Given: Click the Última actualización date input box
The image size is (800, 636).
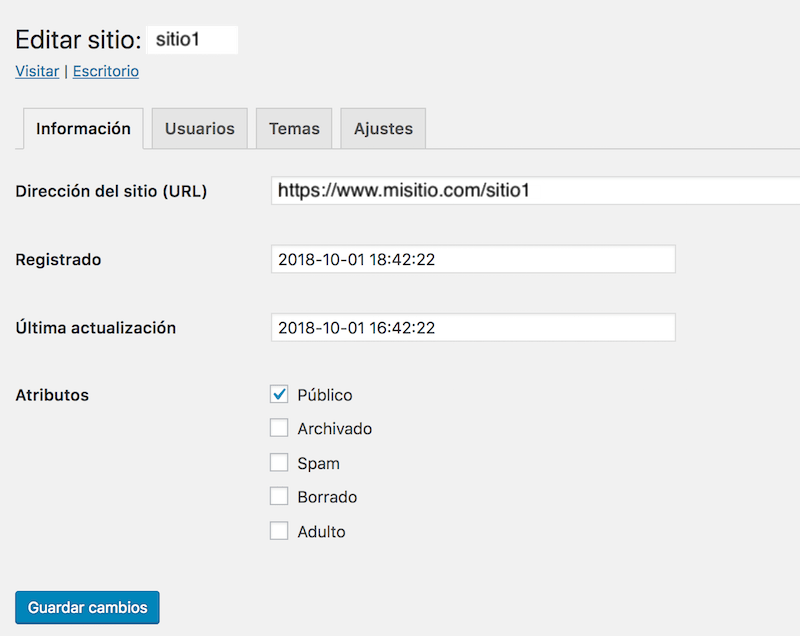Looking at the screenshot, I should (x=473, y=327).
